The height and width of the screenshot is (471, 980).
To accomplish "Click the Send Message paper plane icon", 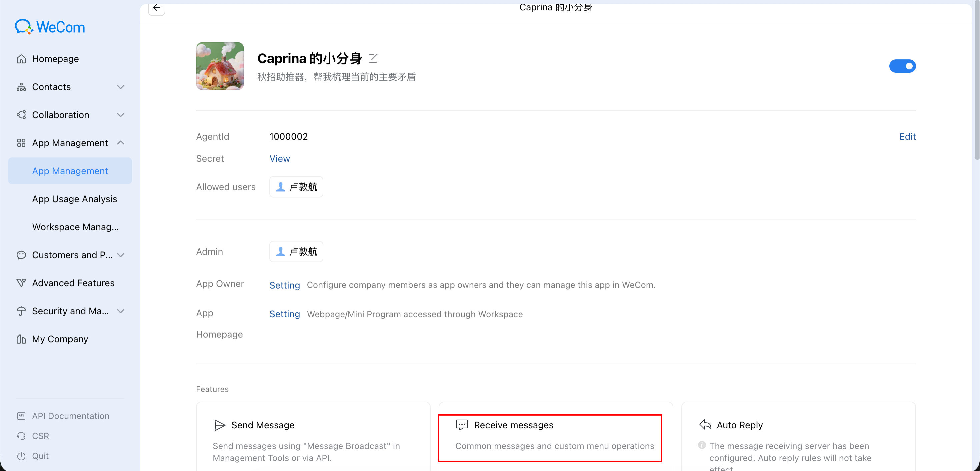I will tap(220, 425).
